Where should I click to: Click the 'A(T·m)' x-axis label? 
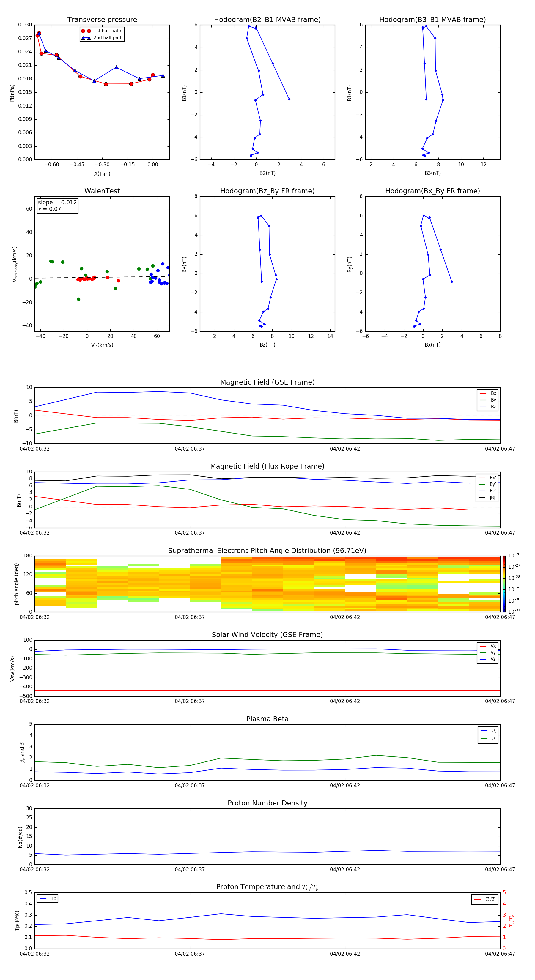click(x=102, y=174)
